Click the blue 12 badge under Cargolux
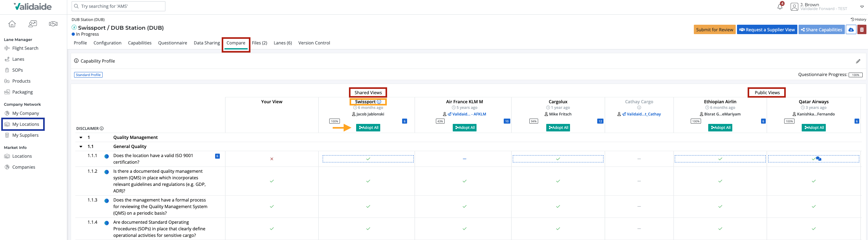The width and height of the screenshot is (868, 240). click(600, 121)
